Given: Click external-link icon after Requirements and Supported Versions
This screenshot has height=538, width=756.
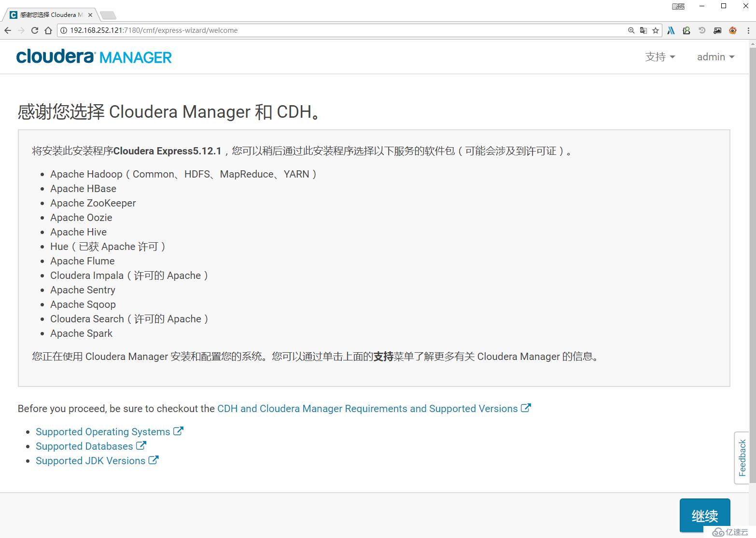Looking at the screenshot, I should [x=526, y=408].
